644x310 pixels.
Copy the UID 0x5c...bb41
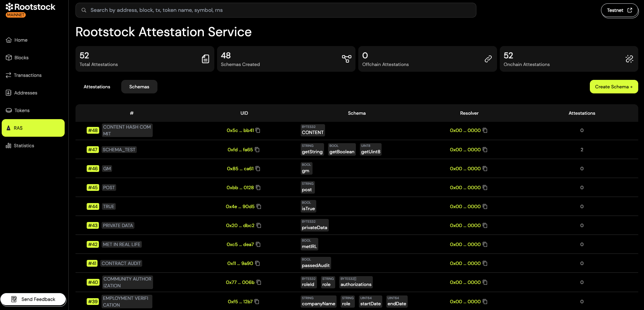point(258,131)
